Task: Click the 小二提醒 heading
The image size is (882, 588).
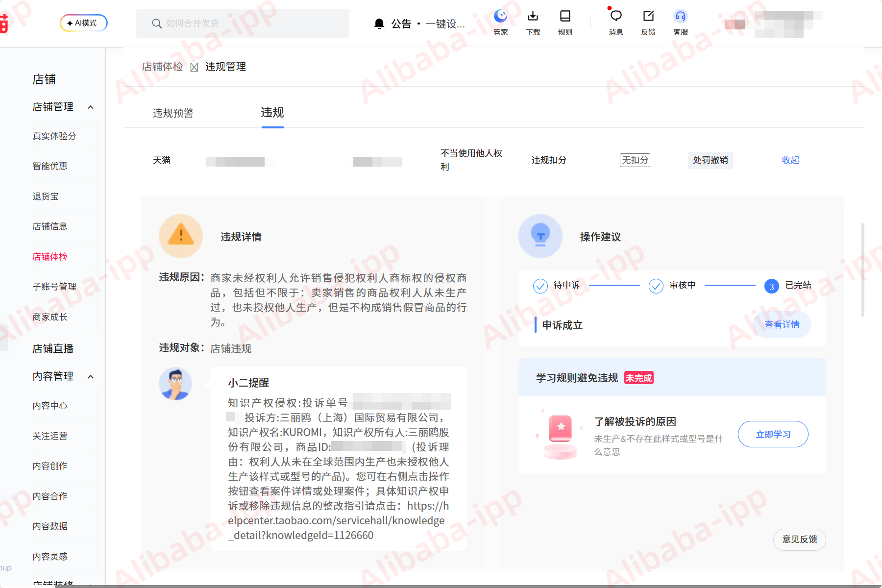Action: coord(248,383)
